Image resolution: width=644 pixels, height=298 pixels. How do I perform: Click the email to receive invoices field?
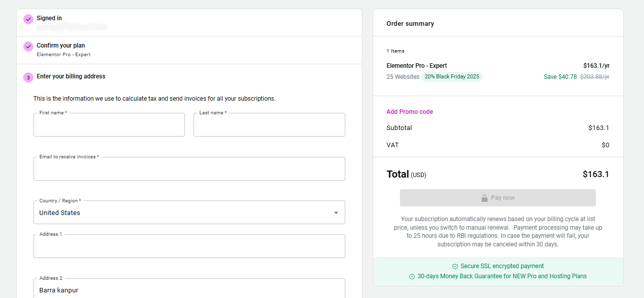(189, 168)
